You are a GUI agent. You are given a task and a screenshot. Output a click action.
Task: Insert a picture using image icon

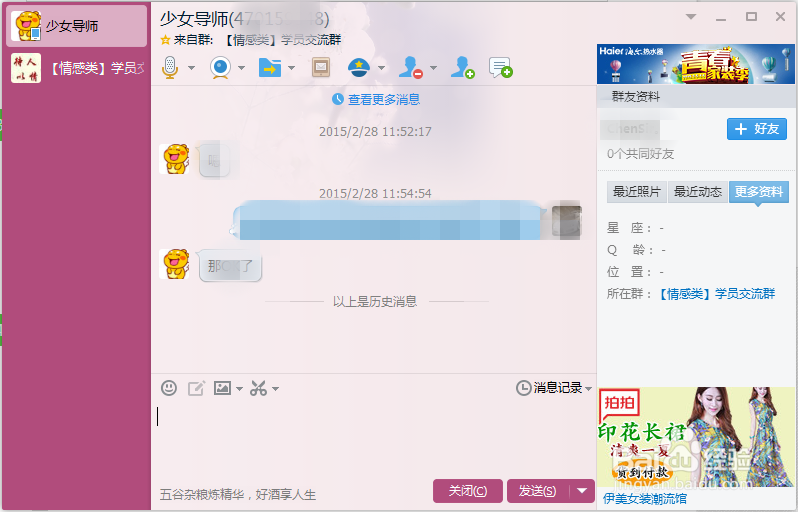pos(222,388)
